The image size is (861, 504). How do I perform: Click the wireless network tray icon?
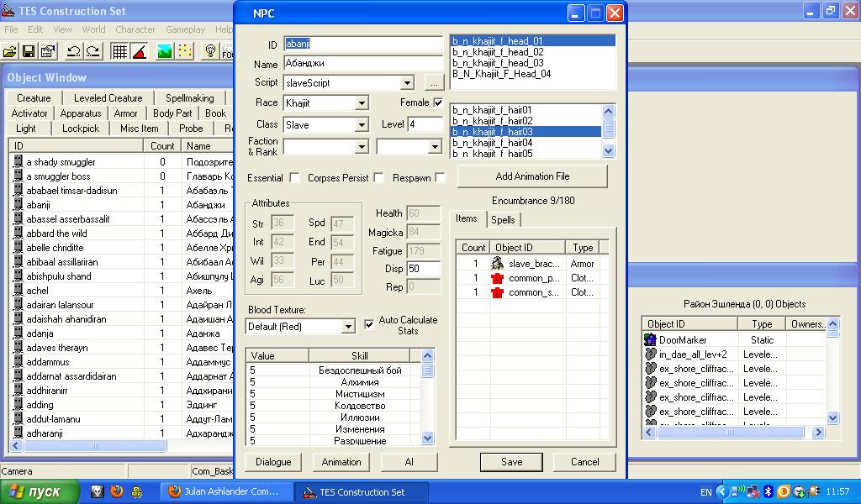pos(738,491)
